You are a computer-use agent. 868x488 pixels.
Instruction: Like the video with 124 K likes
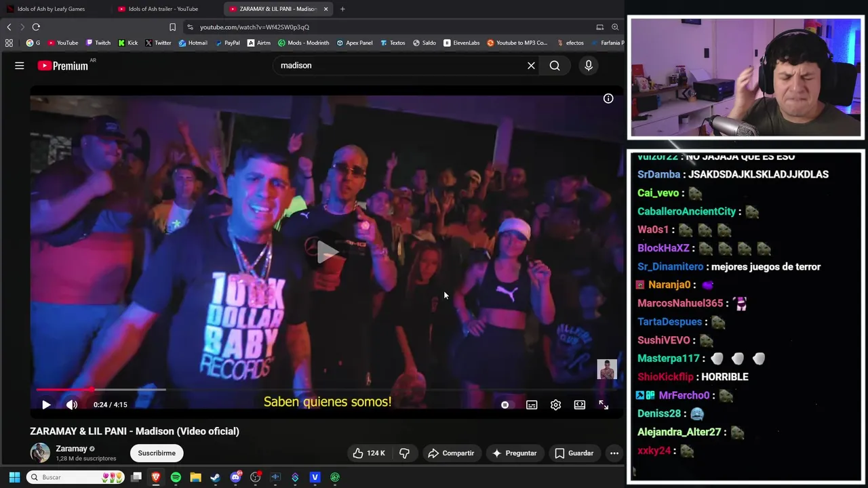click(368, 453)
